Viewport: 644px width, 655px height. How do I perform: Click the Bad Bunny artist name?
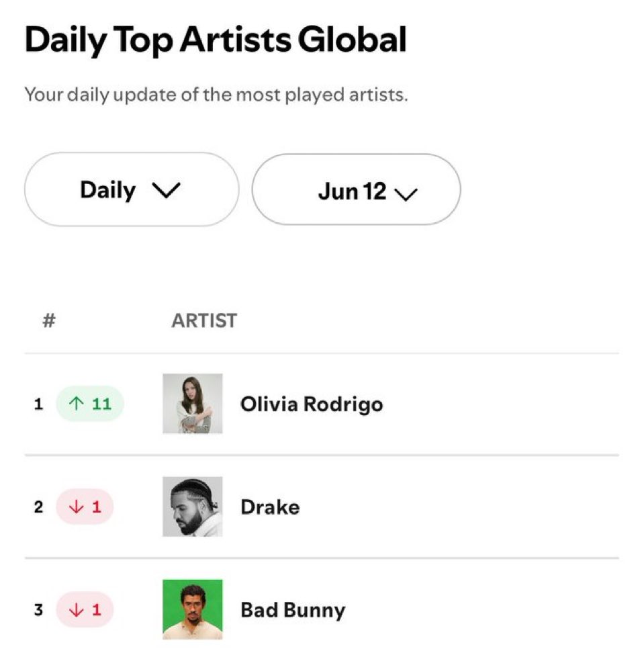pyautogui.click(x=293, y=610)
